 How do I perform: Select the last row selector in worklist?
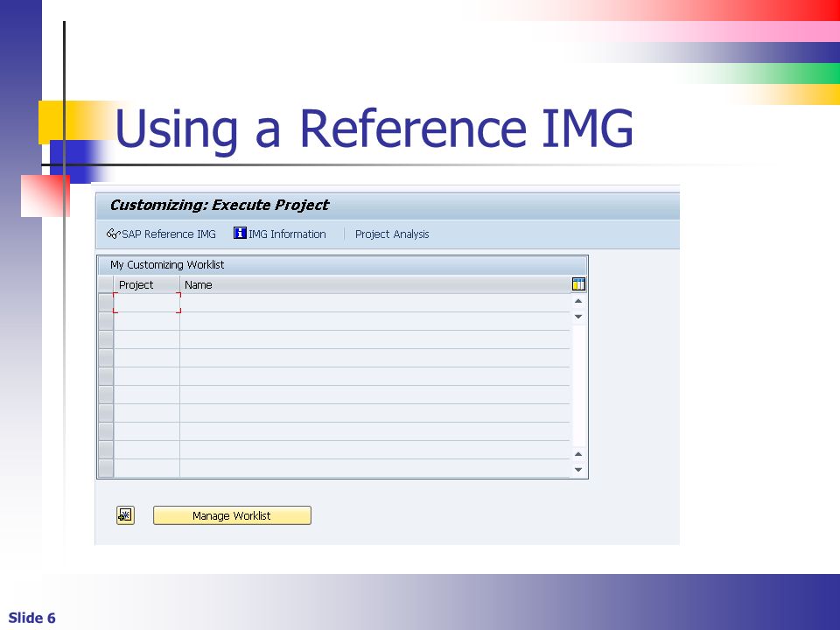(106, 468)
